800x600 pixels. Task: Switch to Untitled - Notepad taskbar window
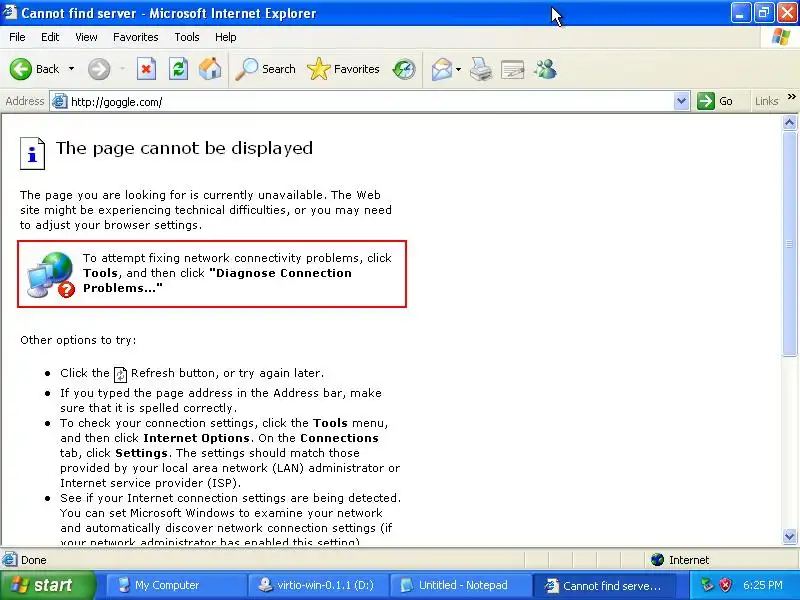point(461,585)
